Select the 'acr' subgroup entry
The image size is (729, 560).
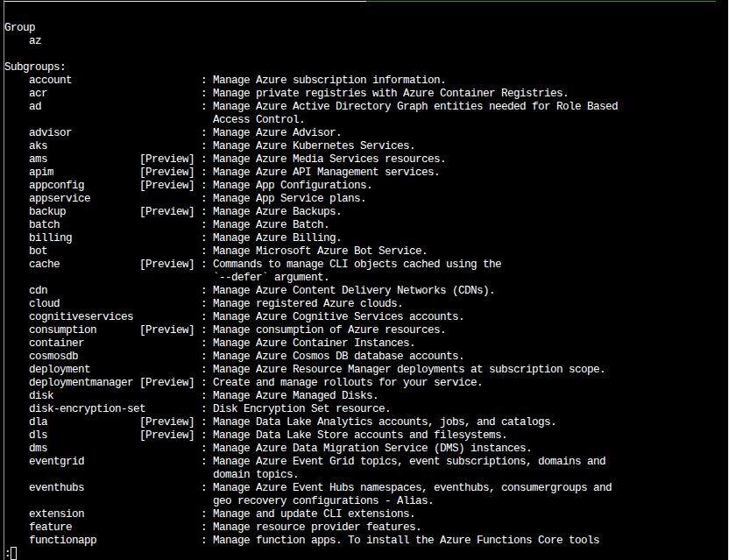(38, 93)
